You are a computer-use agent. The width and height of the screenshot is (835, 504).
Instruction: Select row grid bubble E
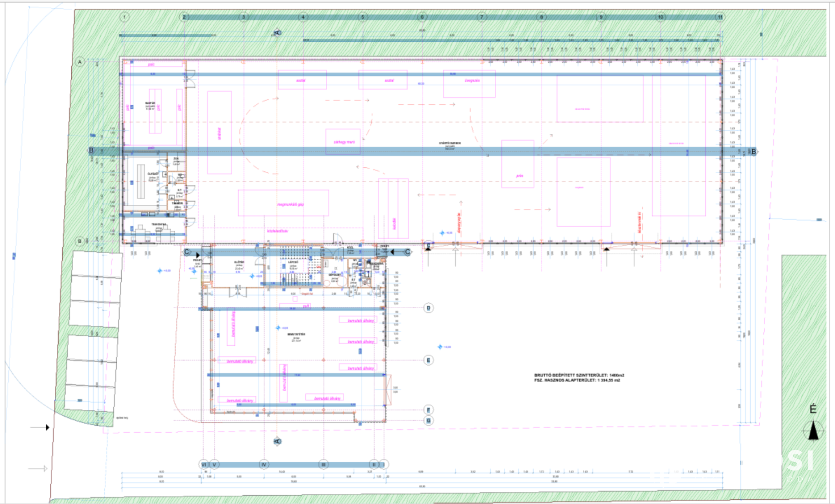pos(429,360)
